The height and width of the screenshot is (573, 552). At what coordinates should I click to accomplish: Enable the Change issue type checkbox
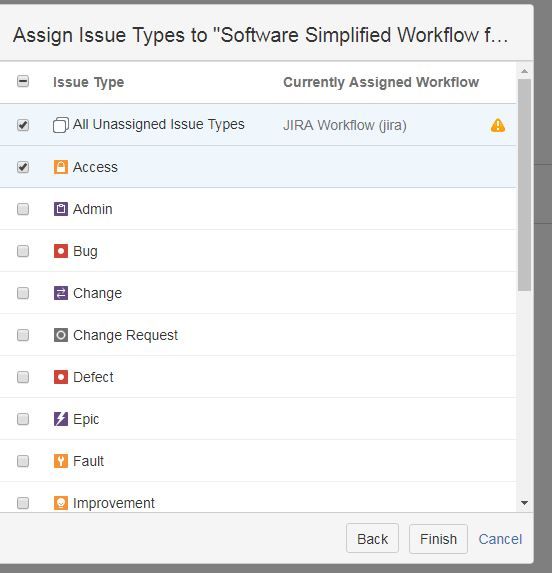(x=23, y=293)
